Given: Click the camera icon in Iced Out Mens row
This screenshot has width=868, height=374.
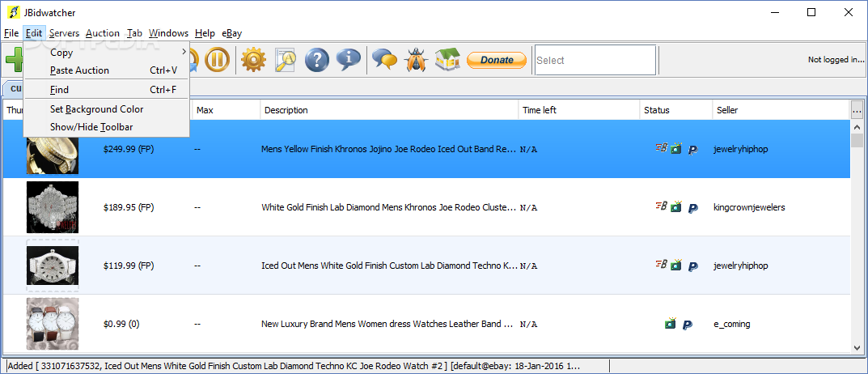Looking at the screenshot, I should click(x=676, y=265).
